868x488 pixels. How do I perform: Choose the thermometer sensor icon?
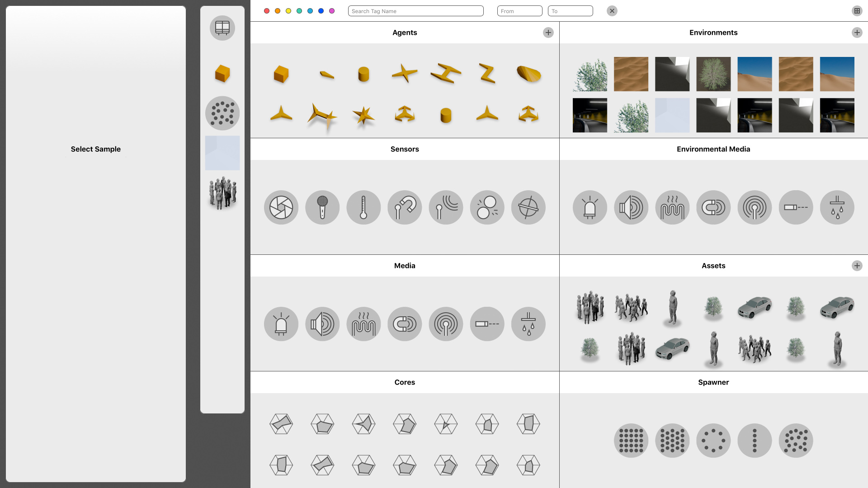click(363, 207)
